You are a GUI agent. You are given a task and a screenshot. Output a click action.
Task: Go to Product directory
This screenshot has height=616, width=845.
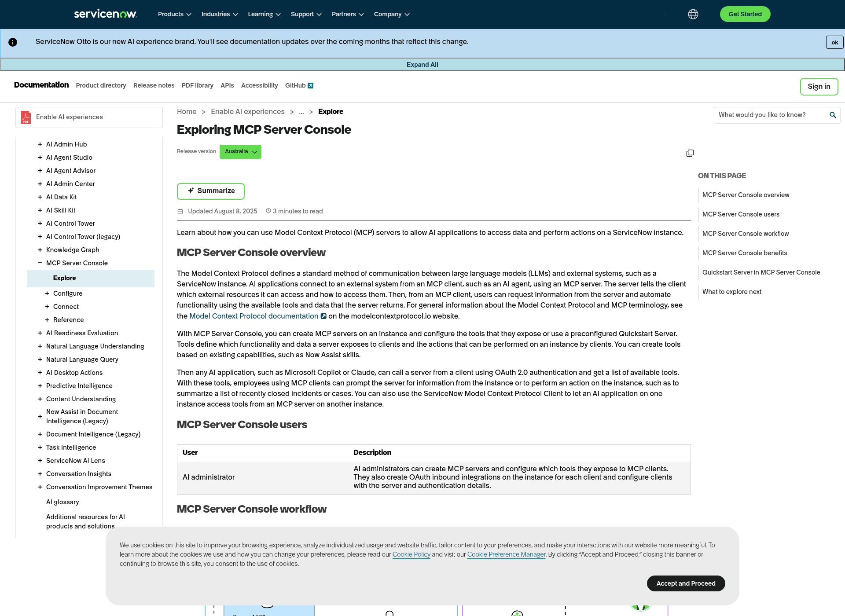101,85
